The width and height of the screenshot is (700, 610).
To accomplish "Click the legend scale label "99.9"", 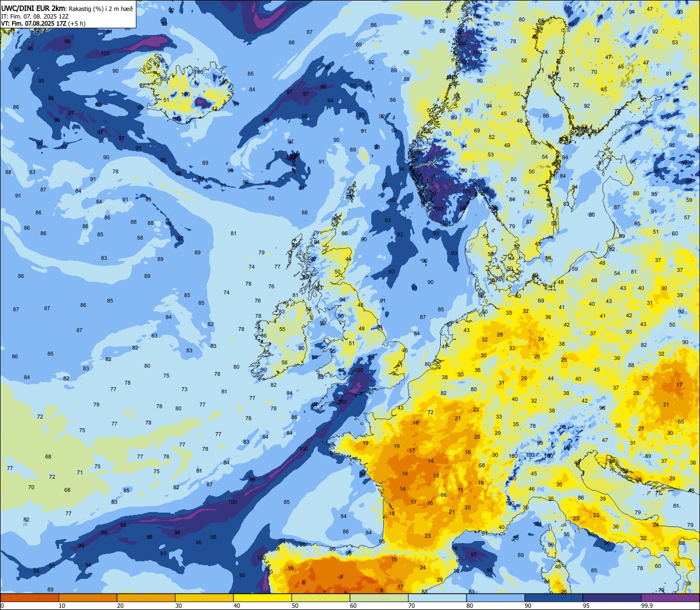I will click(647, 606).
